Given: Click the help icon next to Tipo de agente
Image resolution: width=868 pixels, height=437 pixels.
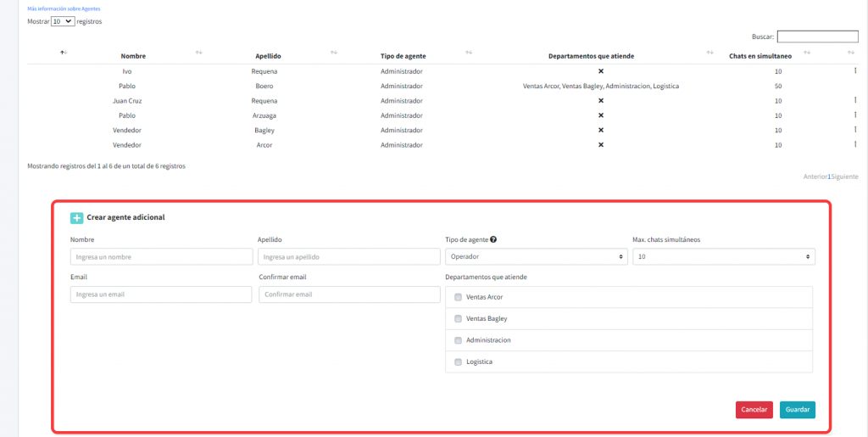Looking at the screenshot, I should [x=493, y=240].
